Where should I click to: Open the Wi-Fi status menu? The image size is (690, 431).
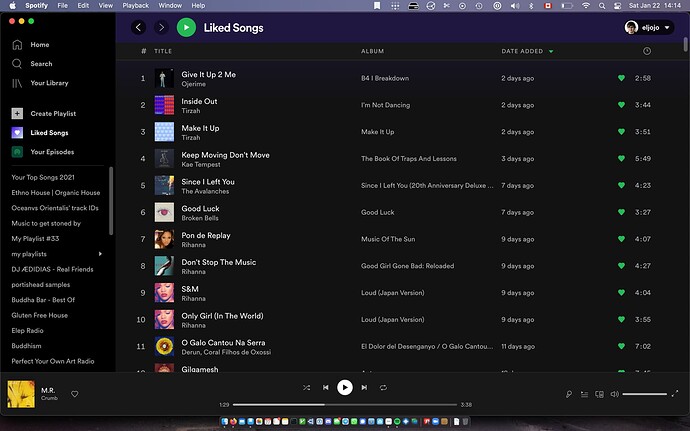[x=585, y=5]
